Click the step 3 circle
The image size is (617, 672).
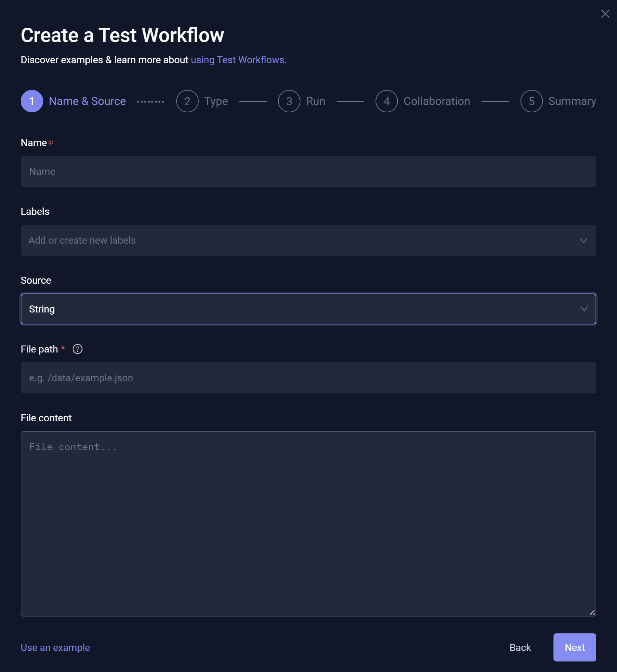click(289, 101)
